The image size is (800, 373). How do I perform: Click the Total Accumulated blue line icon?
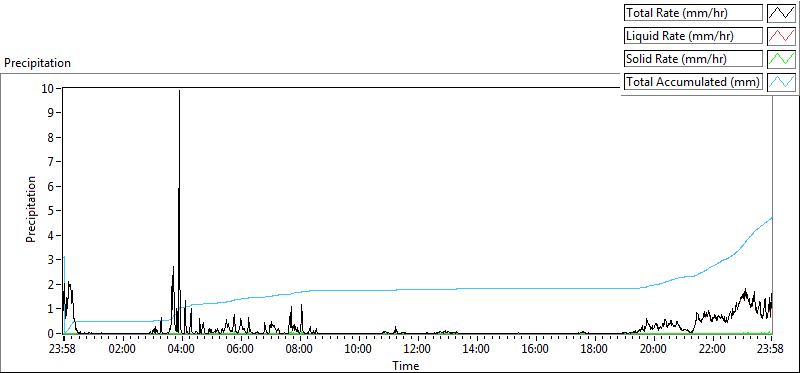pyautogui.click(x=781, y=82)
